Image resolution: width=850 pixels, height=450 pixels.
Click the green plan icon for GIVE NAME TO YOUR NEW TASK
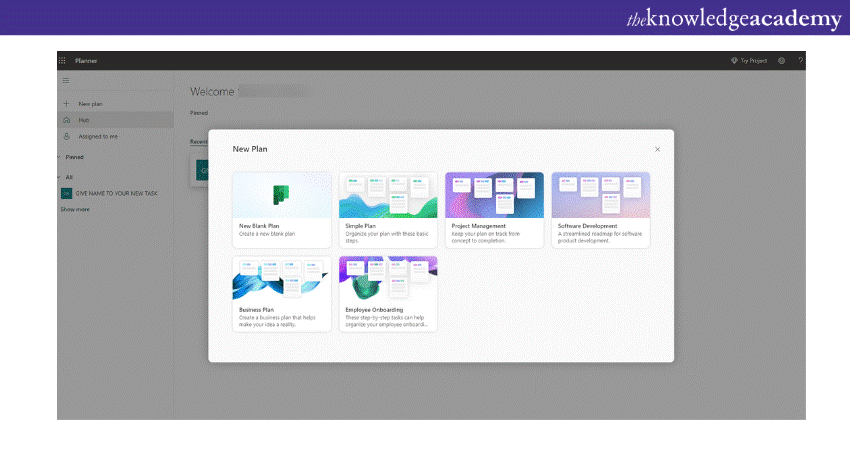[66, 193]
